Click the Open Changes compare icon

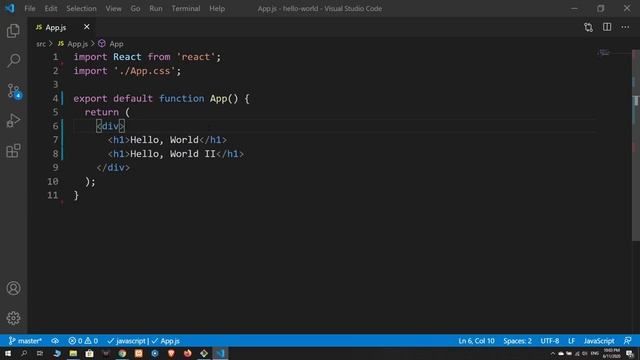click(588, 27)
